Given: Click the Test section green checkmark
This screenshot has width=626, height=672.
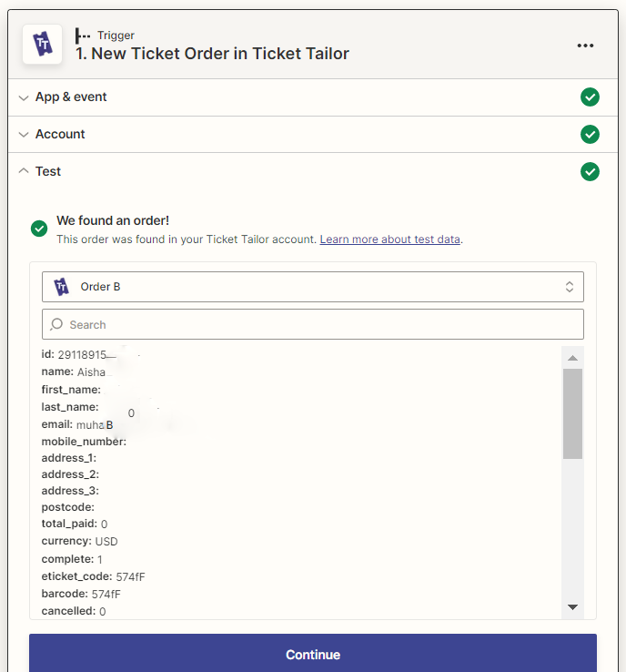Looking at the screenshot, I should click(590, 172).
